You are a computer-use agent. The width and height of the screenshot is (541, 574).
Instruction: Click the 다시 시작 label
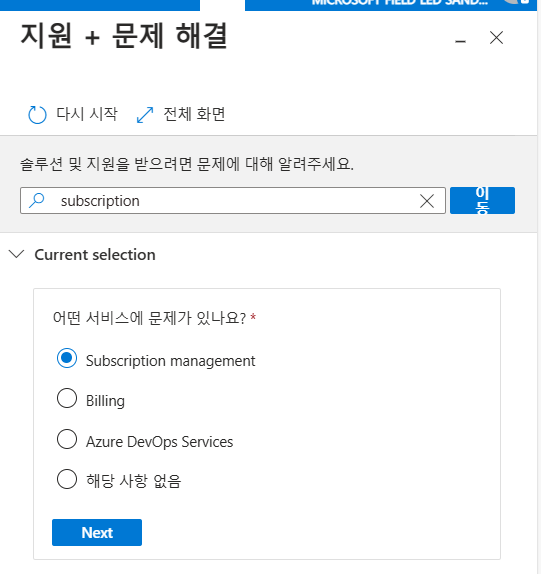(87, 114)
